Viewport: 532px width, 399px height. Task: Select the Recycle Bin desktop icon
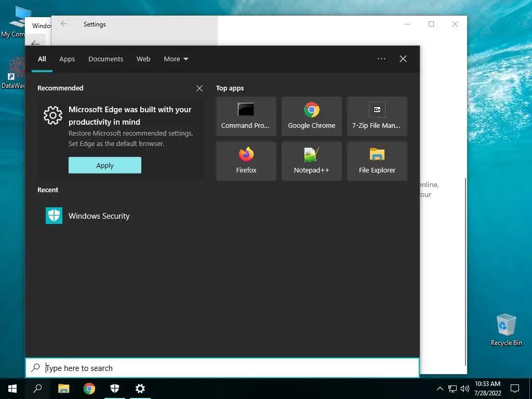pos(506,330)
